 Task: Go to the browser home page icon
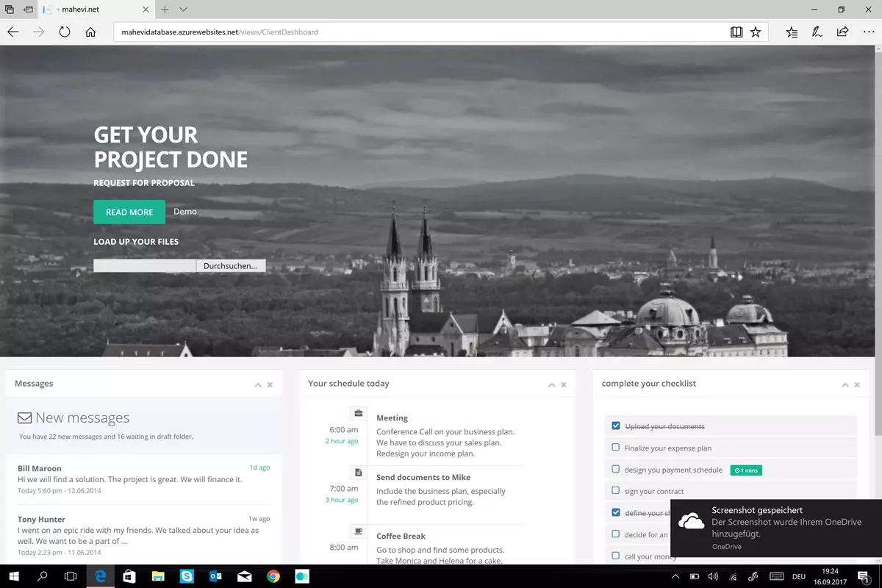[90, 32]
